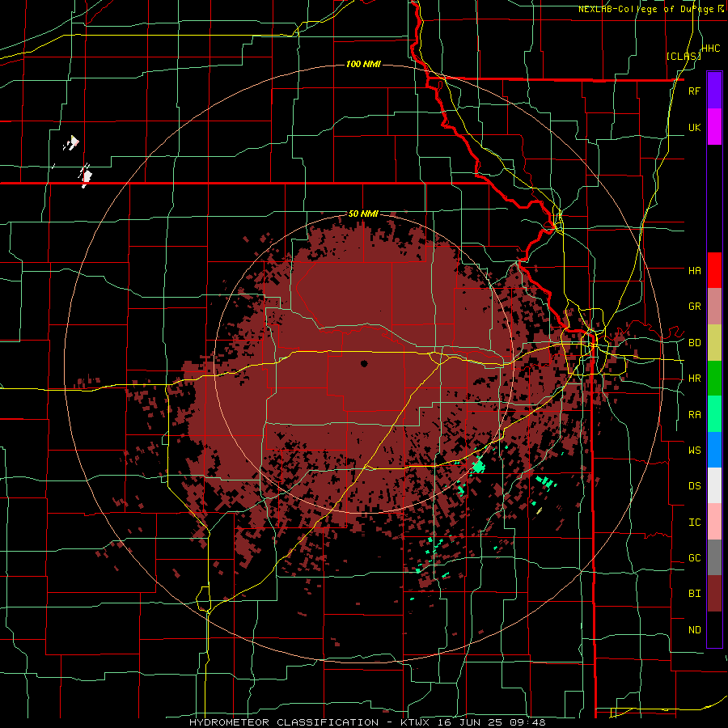Pick the RA mint-green legend swatch
Viewport: 728px width, 728px height.
click(714, 414)
